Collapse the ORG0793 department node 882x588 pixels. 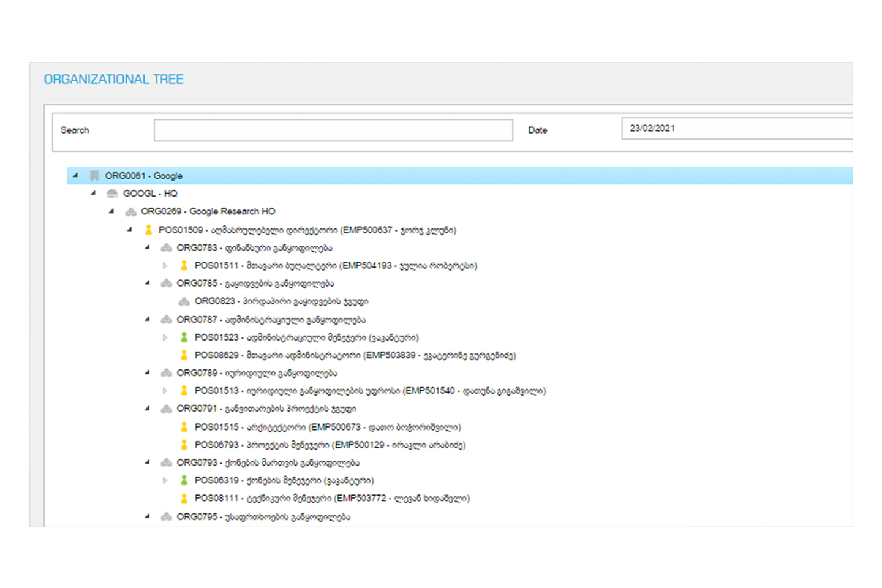147,462
